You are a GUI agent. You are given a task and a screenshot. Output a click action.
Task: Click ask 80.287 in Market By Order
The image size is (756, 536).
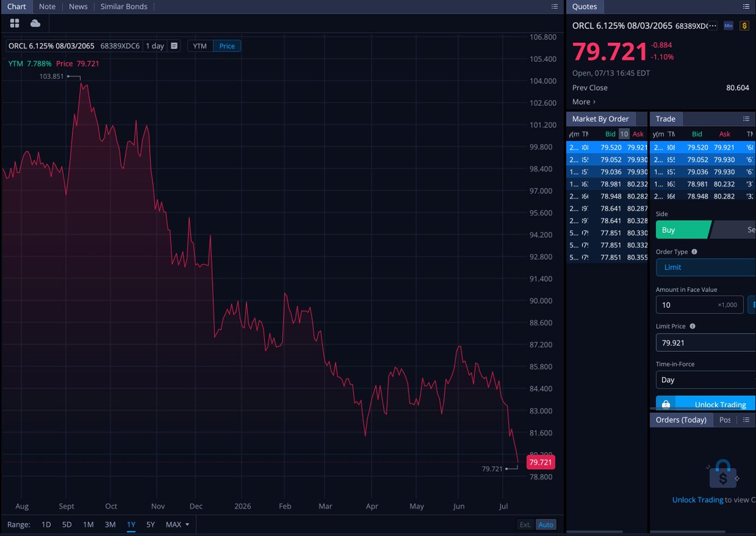click(637, 209)
